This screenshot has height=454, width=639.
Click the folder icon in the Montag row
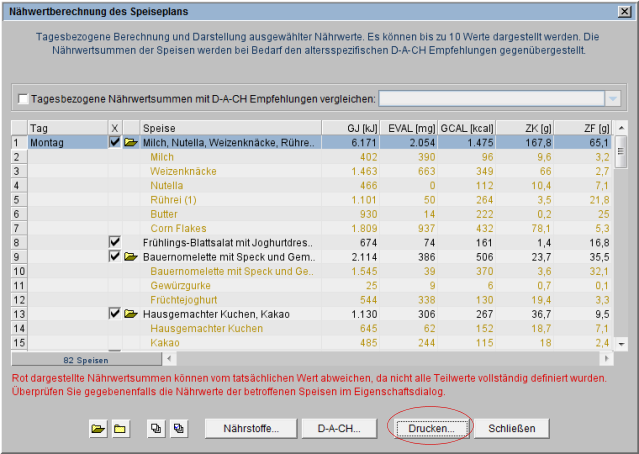click(131, 143)
